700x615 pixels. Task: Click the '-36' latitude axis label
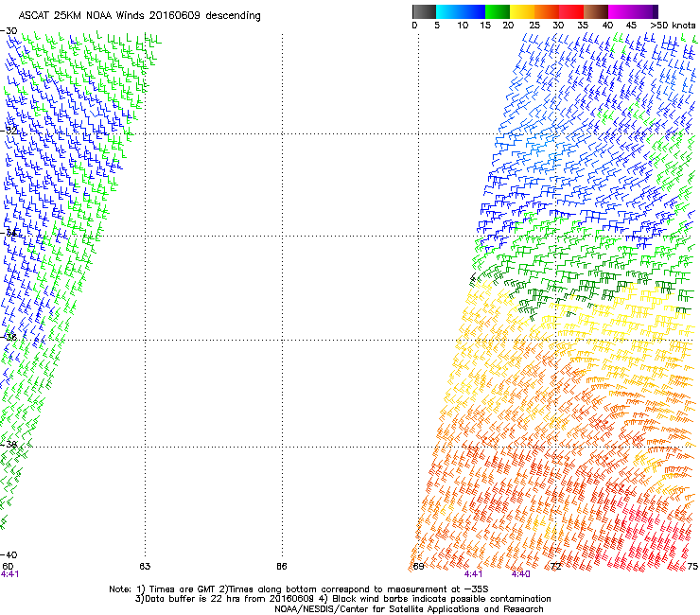click(9, 337)
